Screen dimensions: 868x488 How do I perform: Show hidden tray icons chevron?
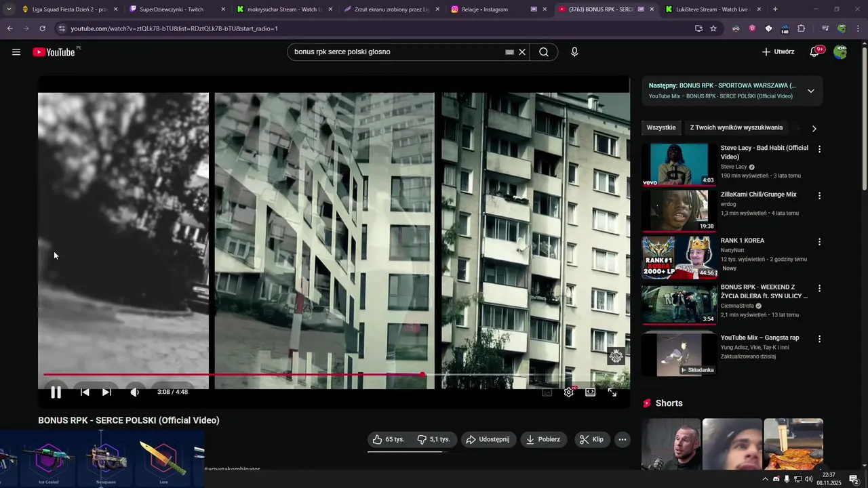pyautogui.click(x=765, y=479)
